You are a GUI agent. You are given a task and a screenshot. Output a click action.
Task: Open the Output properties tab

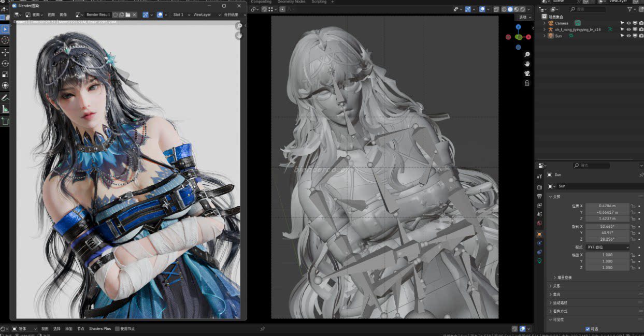click(x=539, y=196)
